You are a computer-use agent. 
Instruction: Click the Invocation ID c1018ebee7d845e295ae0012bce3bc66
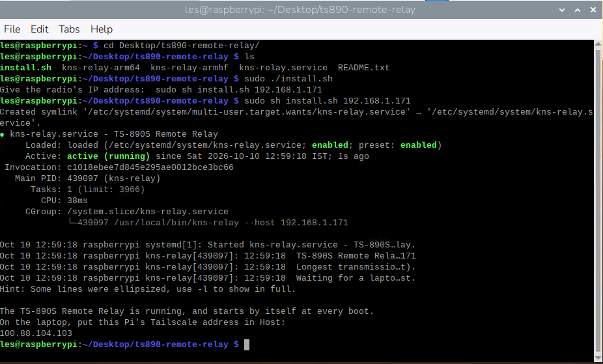point(150,167)
